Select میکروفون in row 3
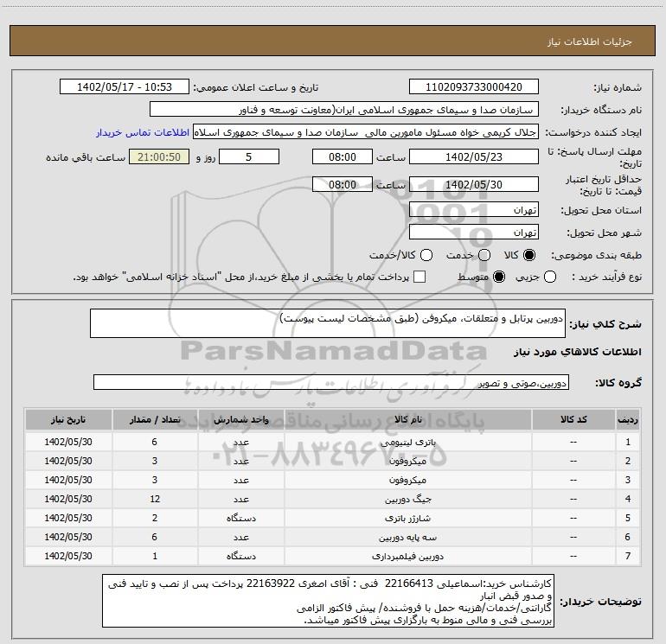This screenshot has height=644, width=666. [407, 480]
